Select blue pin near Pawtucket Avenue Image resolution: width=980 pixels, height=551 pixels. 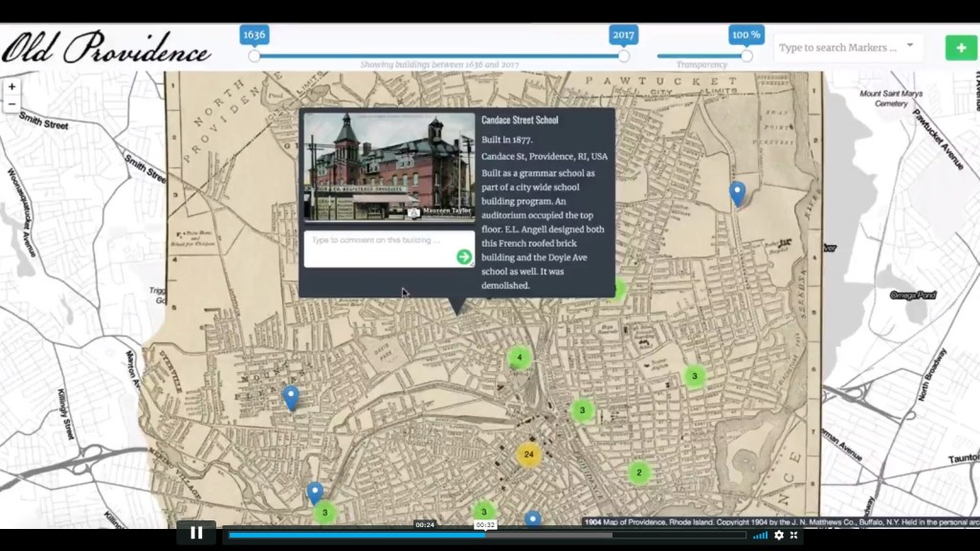[737, 192]
